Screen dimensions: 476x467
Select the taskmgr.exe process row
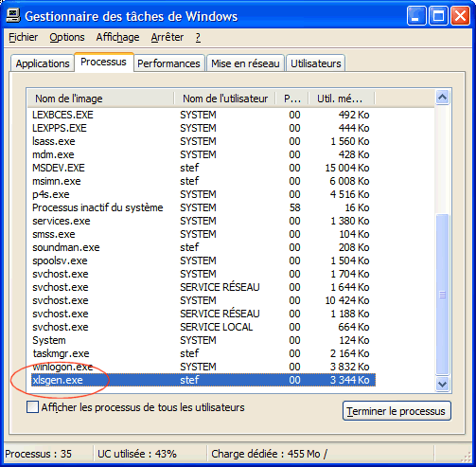(x=202, y=353)
